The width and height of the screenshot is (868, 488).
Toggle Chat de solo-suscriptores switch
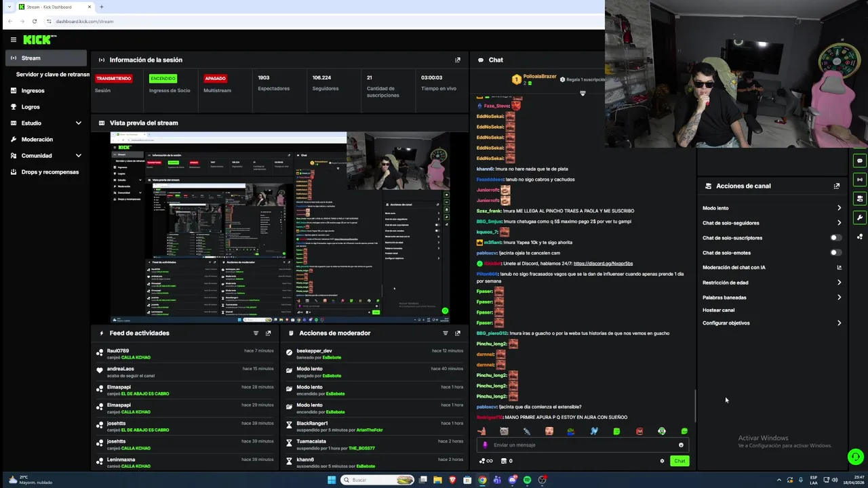click(x=836, y=238)
